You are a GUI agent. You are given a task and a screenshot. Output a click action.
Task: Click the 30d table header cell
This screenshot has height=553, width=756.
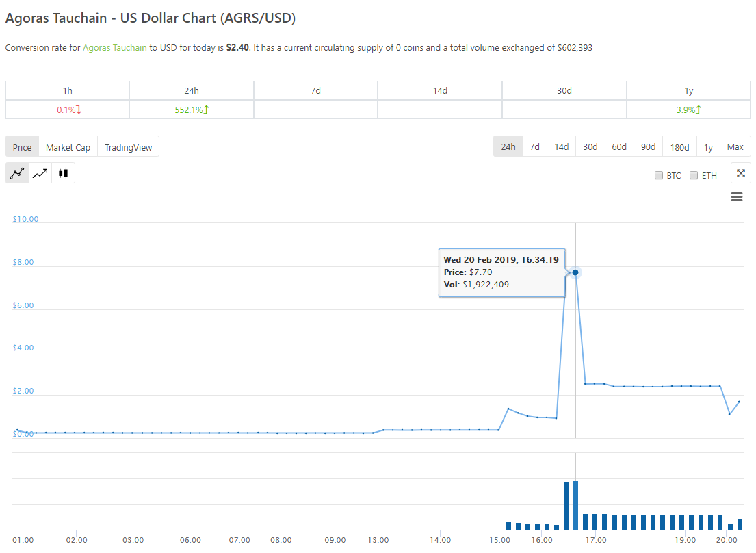click(x=564, y=90)
